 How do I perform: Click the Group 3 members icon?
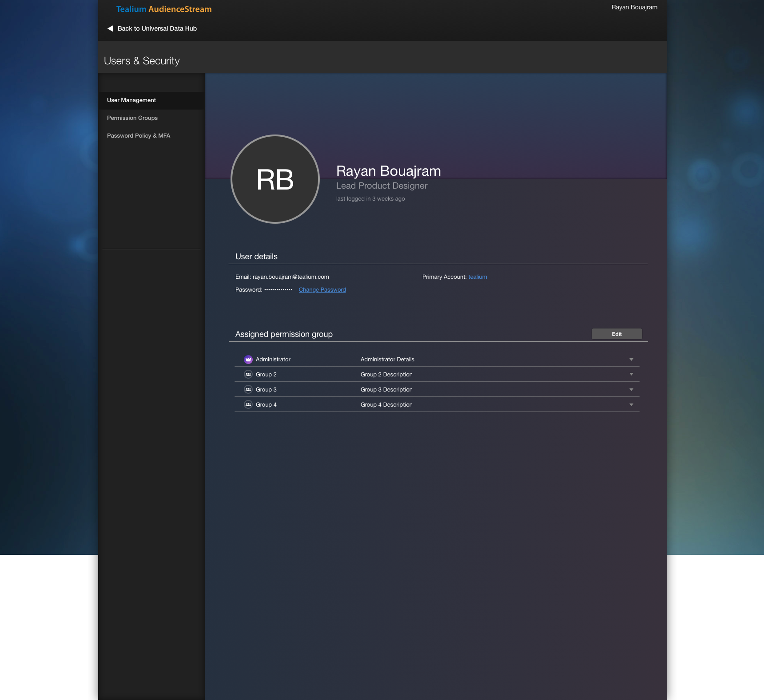pos(248,389)
